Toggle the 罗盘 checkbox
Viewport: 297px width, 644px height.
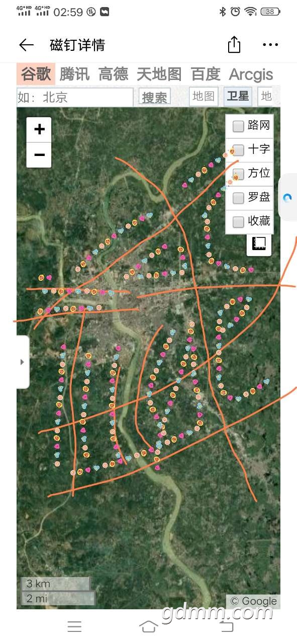[238, 198]
